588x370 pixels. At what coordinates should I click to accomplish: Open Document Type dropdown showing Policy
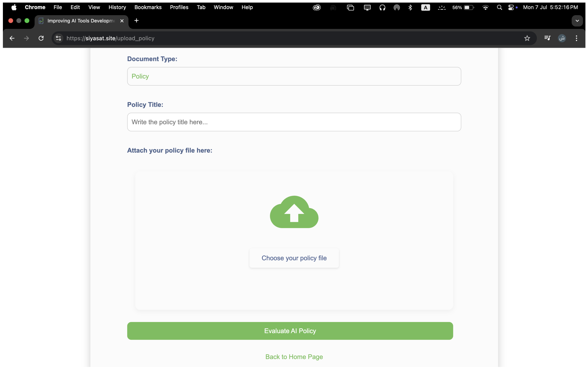[x=294, y=76]
